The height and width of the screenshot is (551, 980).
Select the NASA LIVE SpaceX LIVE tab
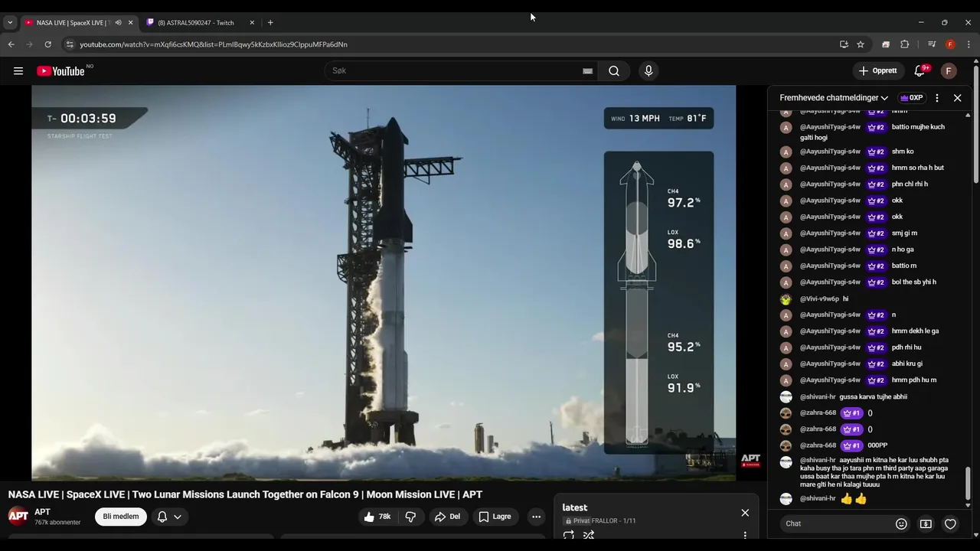point(73,23)
